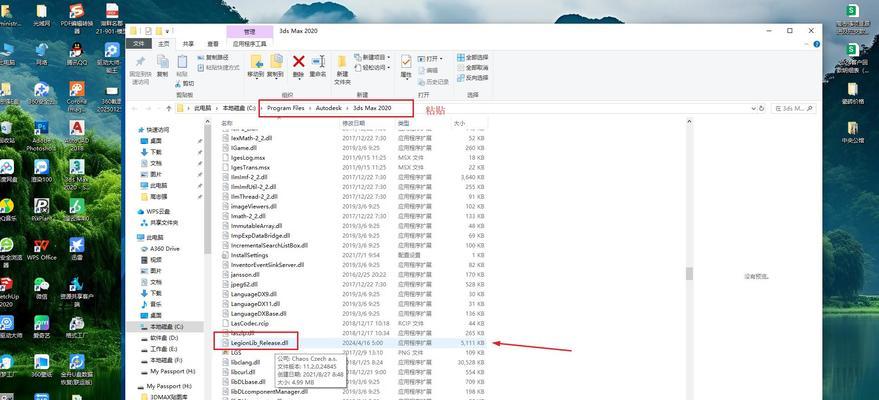
Task: Open the File tab
Action: (x=139, y=44)
